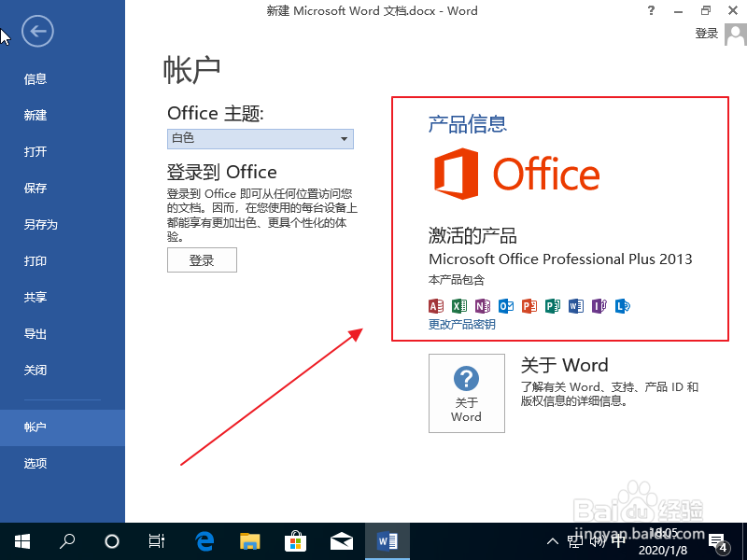Click the PowerPoint product icon
The height and width of the screenshot is (560, 747).
[529, 306]
